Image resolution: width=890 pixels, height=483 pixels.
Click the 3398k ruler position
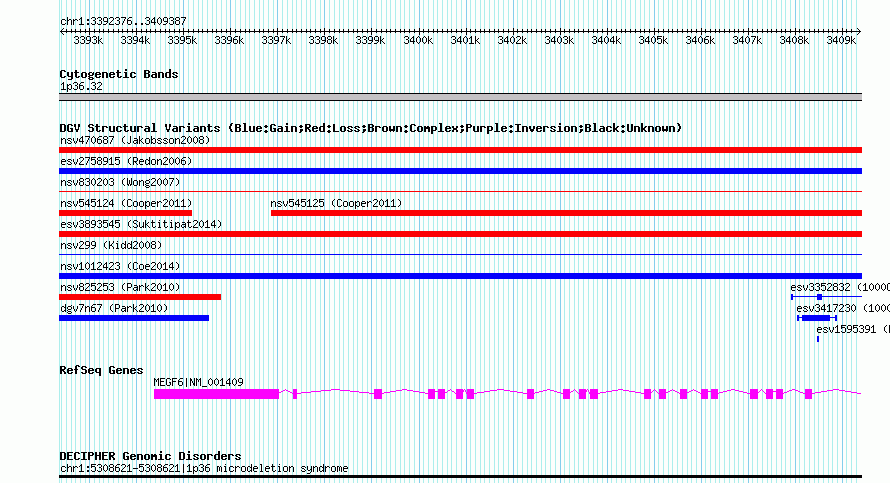pos(324,40)
